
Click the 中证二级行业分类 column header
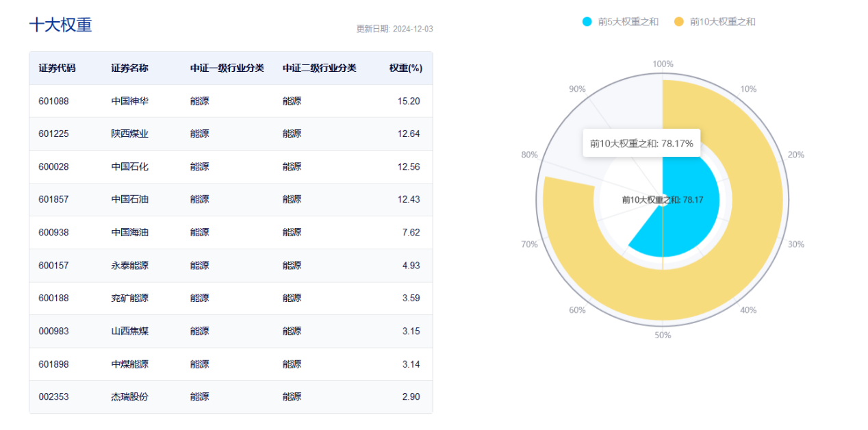(x=319, y=68)
